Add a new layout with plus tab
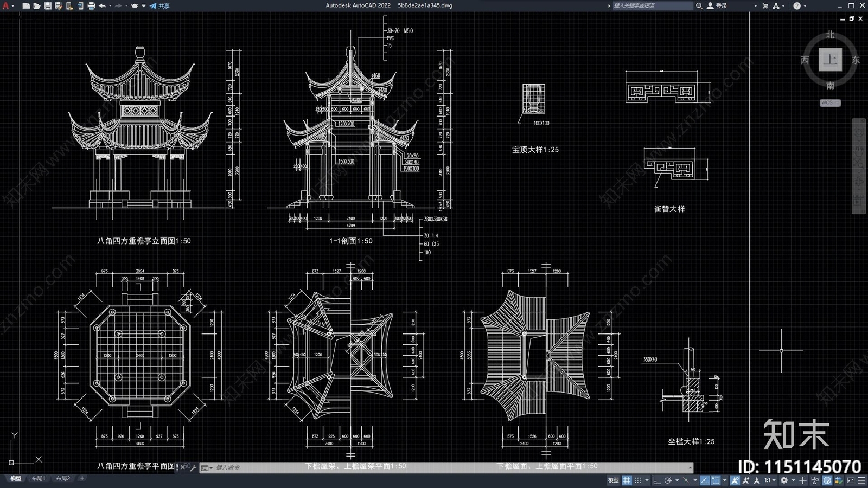This screenshot has width=868, height=488. tap(82, 478)
